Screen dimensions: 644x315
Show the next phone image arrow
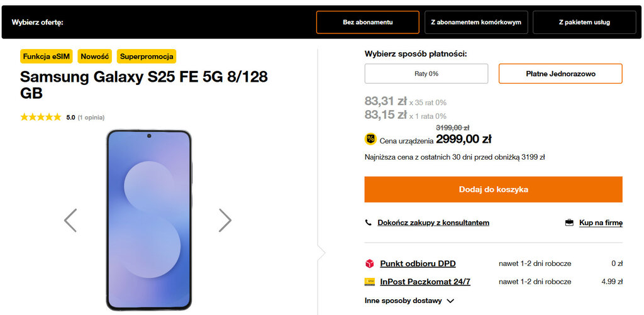click(225, 220)
